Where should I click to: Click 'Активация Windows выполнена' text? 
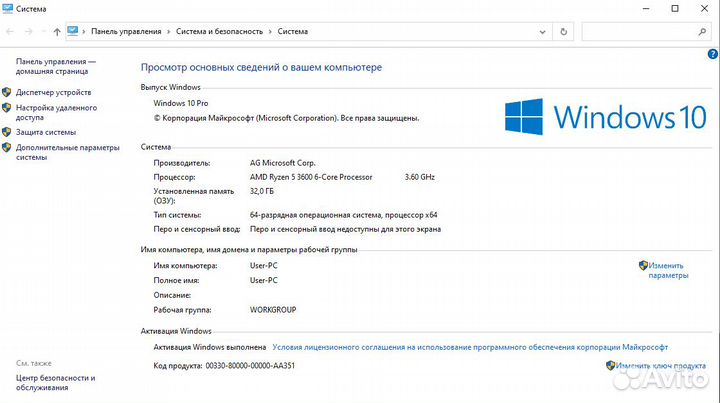(x=210, y=347)
